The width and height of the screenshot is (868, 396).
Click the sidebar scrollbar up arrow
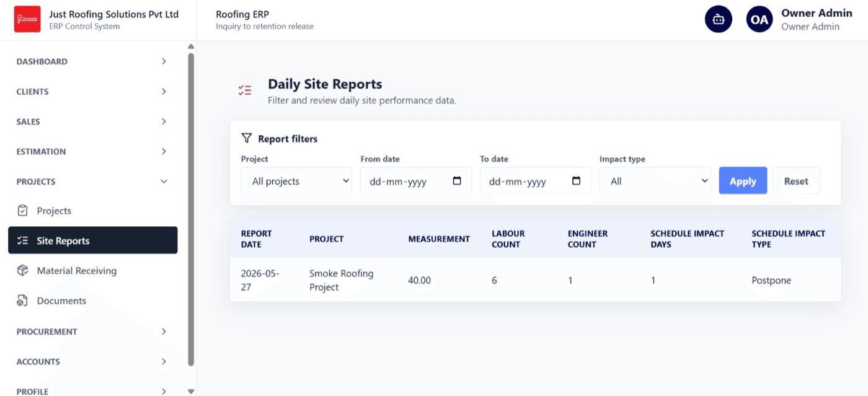[x=191, y=46]
